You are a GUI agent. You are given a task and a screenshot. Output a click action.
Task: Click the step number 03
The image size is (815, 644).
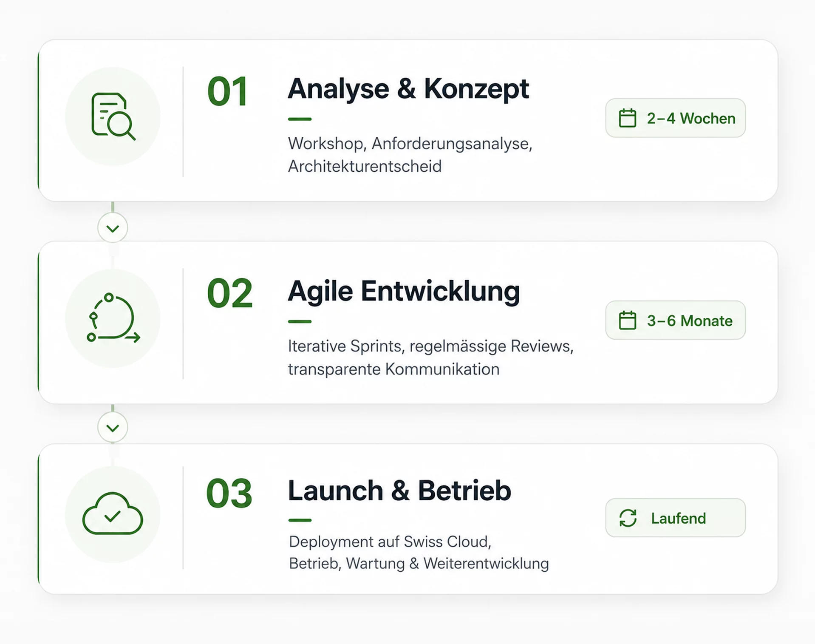point(229,493)
